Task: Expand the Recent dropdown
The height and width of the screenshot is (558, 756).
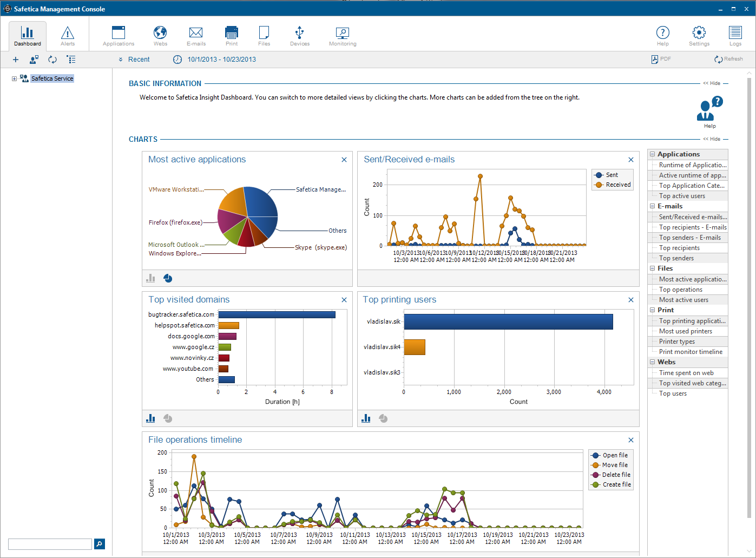Action: tap(134, 60)
